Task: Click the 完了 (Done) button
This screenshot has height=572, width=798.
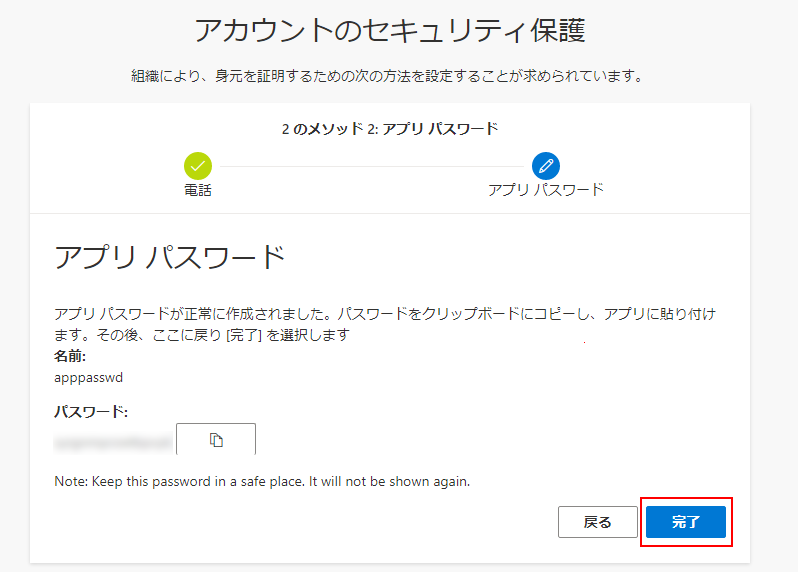Action: 686,522
